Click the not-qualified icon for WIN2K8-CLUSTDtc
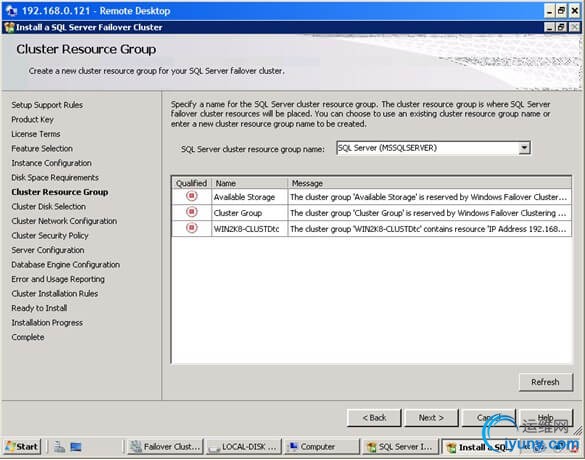The image size is (585, 460). (x=192, y=228)
